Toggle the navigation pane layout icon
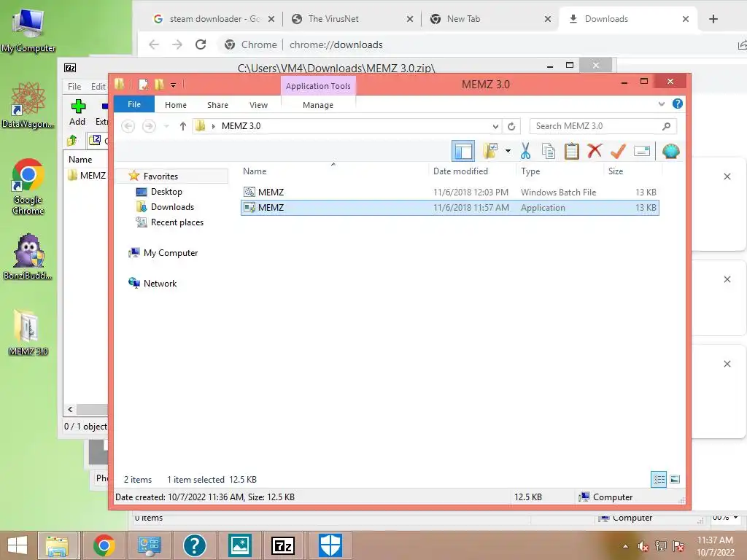 point(463,152)
